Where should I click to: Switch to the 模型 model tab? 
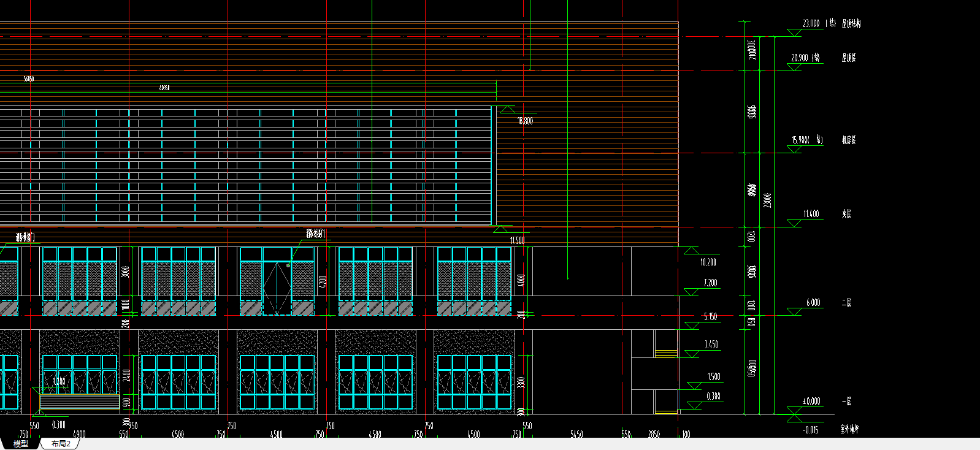(20, 444)
